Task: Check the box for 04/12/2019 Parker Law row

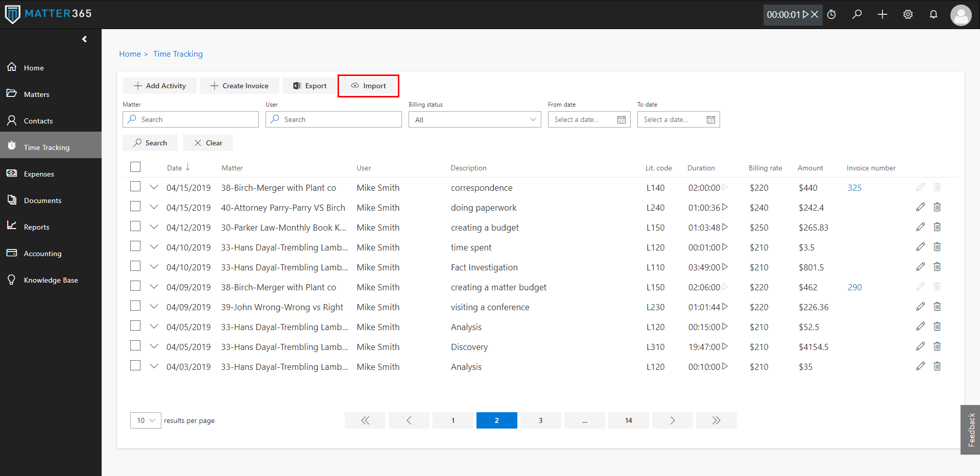Action: pyautogui.click(x=135, y=227)
